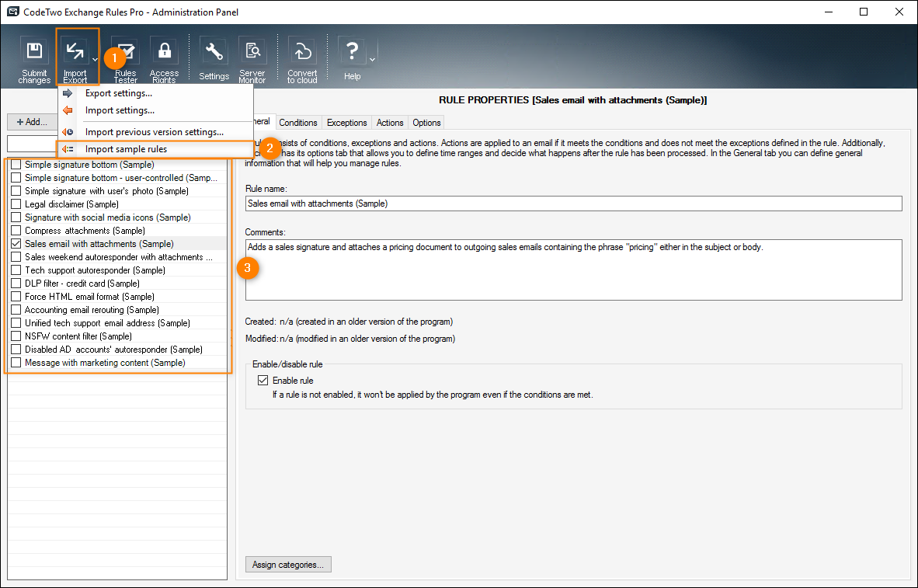Check Signature with social media icons rule
Image resolution: width=918 pixels, height=588 pixels.
click(16, 217)
